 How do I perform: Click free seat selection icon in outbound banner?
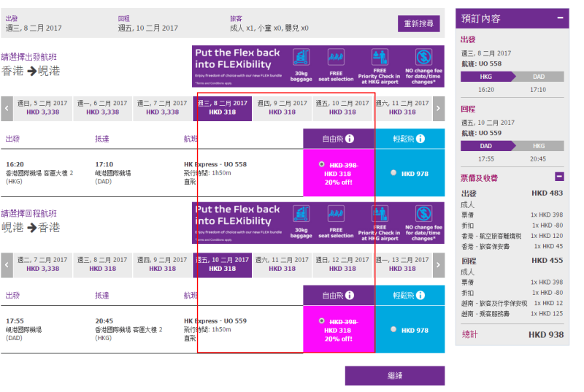coord(336,57)
